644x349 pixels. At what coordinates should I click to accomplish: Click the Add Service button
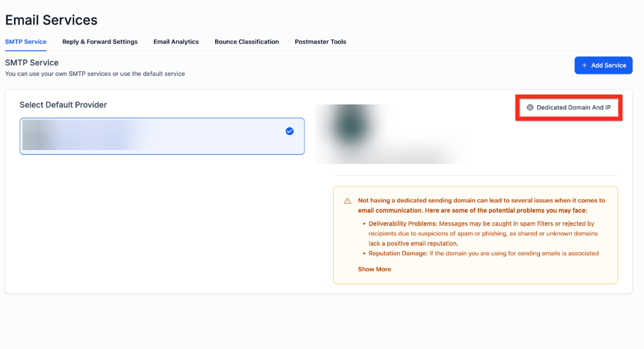click(x=604, y=65)
